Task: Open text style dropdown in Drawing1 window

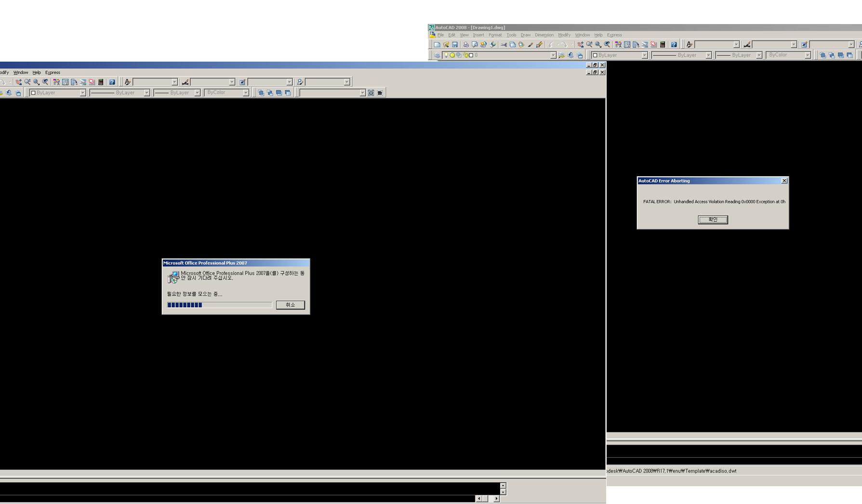Action: pos(736,45)
